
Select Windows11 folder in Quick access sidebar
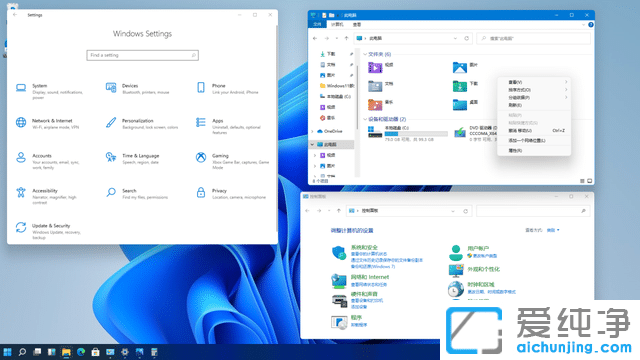(337, 86)
